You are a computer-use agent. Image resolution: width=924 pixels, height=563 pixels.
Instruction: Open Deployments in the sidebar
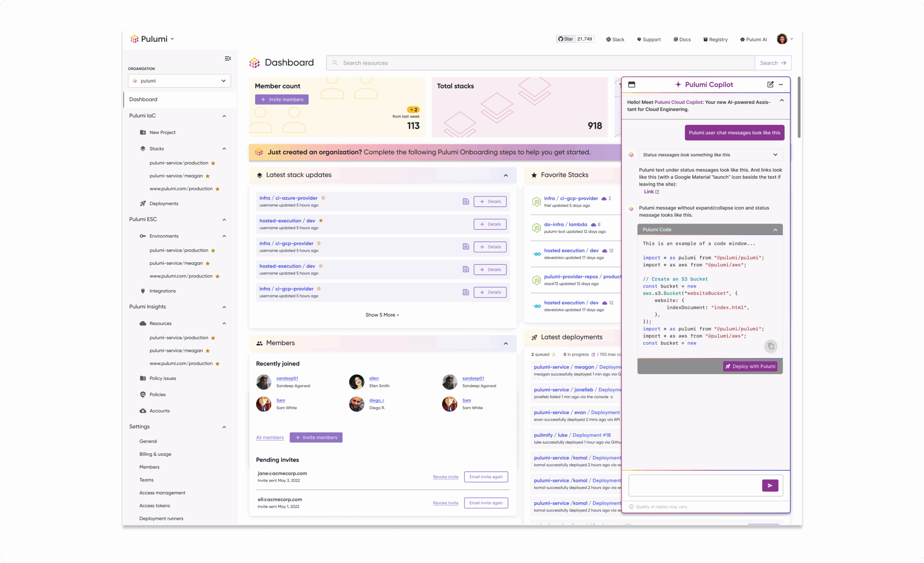tap(164, 203)
